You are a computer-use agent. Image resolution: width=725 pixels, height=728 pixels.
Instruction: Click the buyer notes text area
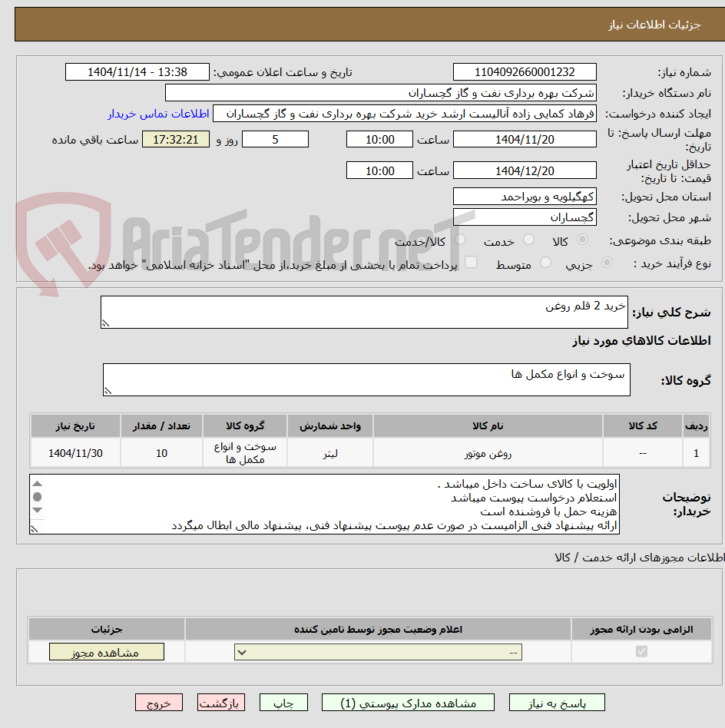click(324, 505)
